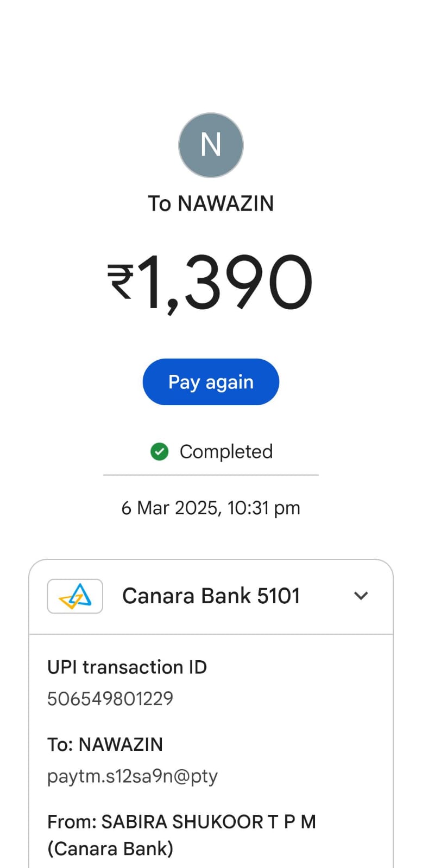Click the divider line below Completed status
Screen dimensions: 422x868
pyautogui.click(x=211, y=475)
